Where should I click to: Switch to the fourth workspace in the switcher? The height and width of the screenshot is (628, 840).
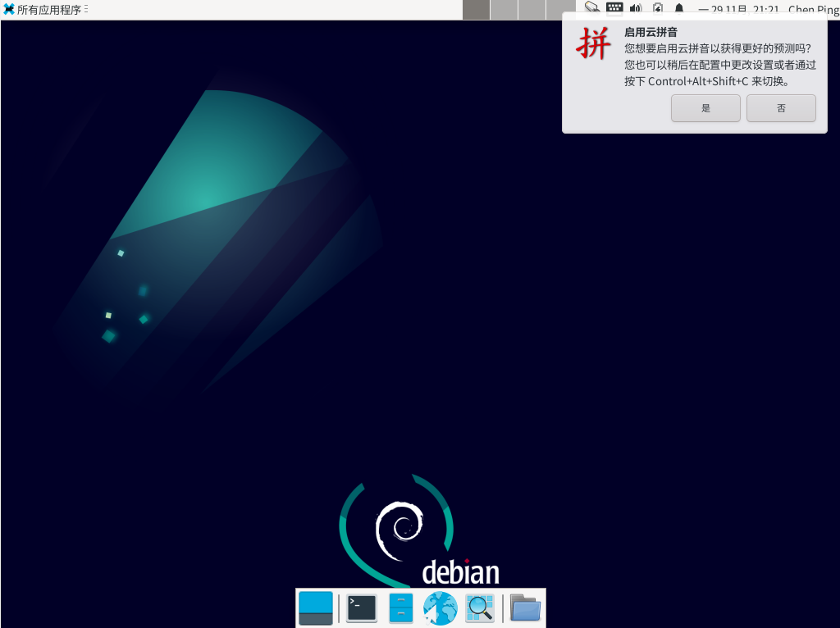[560, 10]
